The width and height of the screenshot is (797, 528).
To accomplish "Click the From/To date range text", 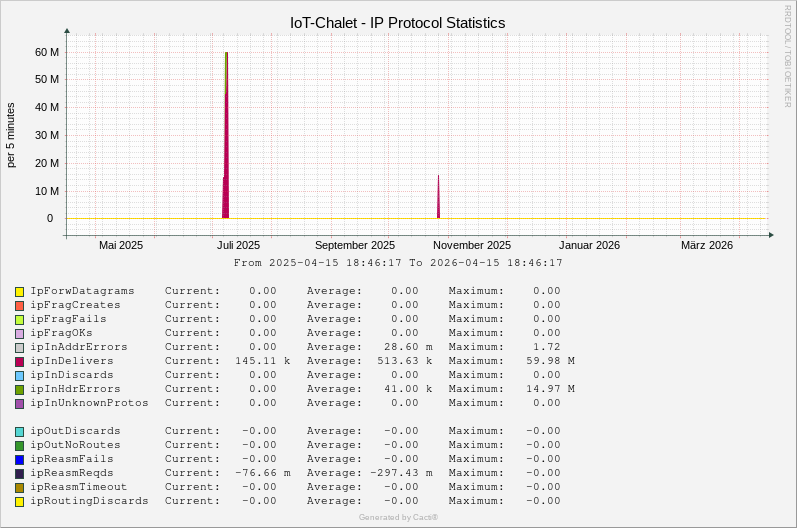I will tap(398, 263).
